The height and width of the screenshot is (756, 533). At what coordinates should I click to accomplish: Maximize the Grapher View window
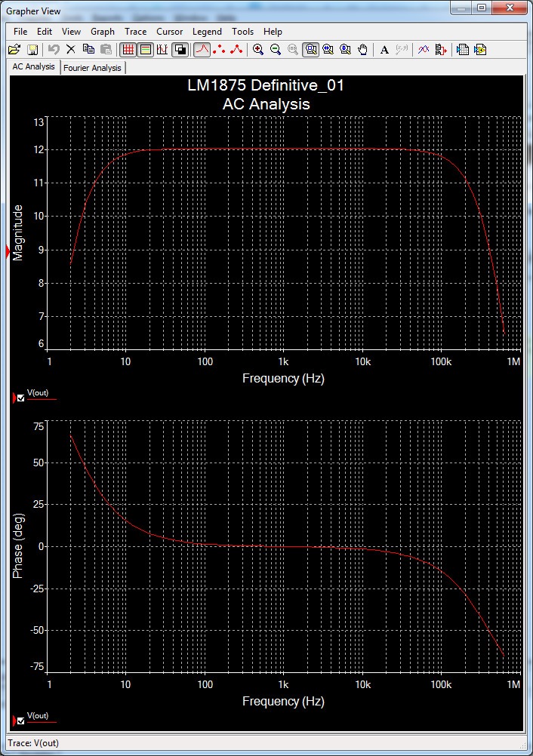point(482,8)
